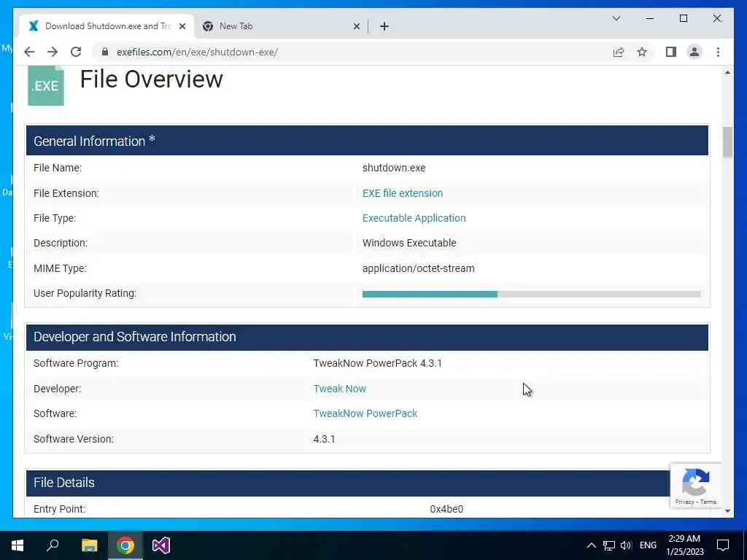Viewport: 747px width, 560px height.
Task: Click the scrollbar up arrow
Action: (727, 72)
